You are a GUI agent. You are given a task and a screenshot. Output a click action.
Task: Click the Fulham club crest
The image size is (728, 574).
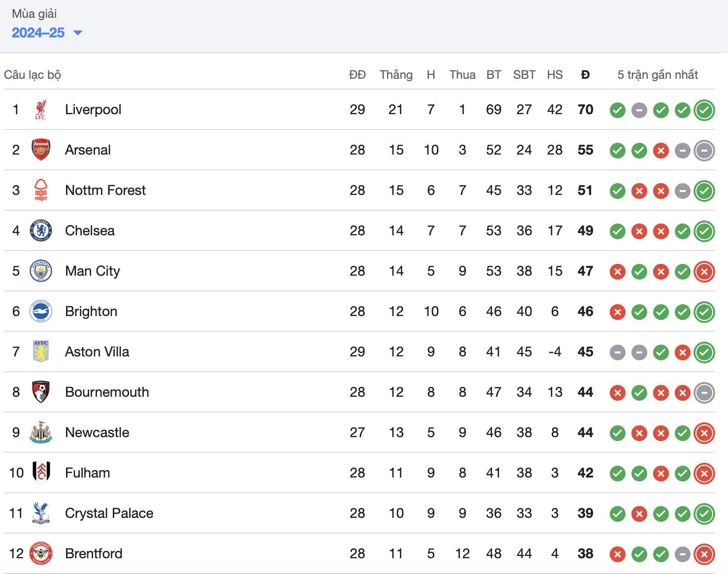click(41, 473)
